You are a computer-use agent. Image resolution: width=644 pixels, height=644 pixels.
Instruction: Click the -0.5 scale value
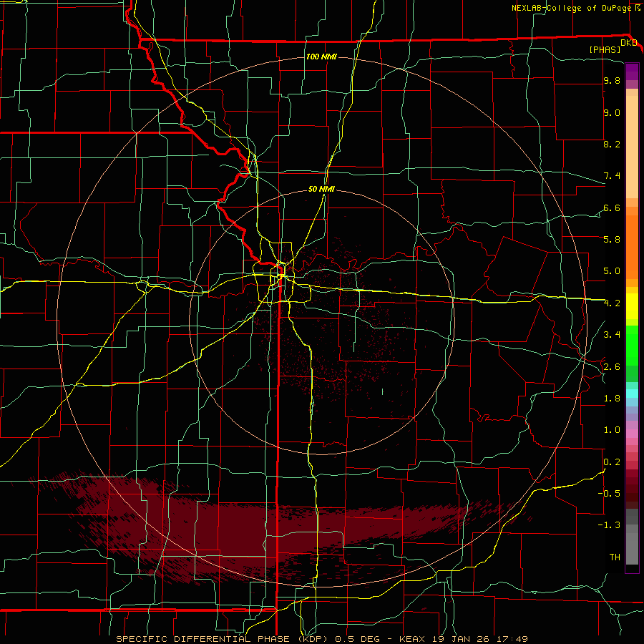coord(608,493)
